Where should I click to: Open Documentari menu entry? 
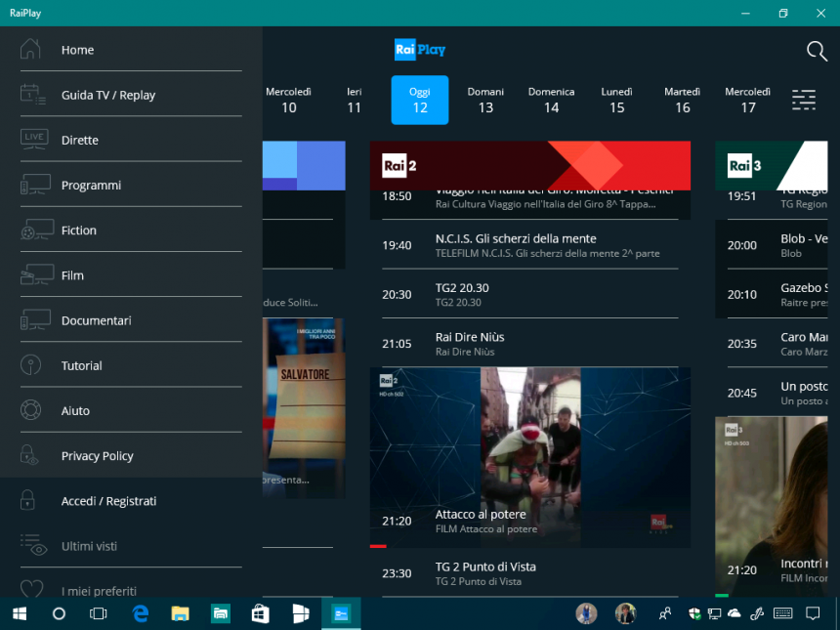click(x=131, y=320)
